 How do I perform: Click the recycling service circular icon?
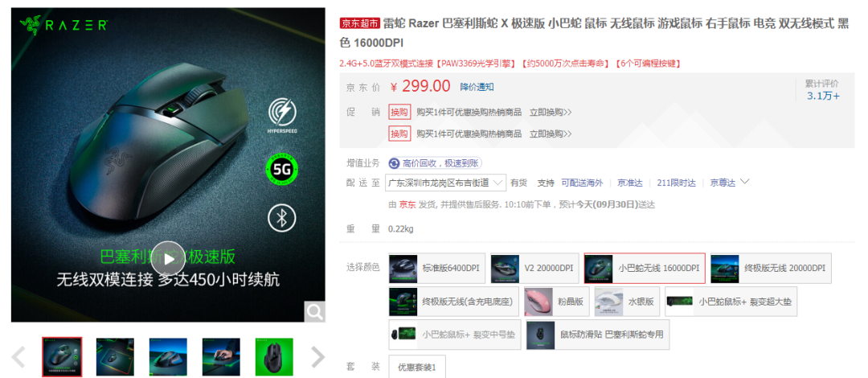pyautogui.click(x=395, y=163)
